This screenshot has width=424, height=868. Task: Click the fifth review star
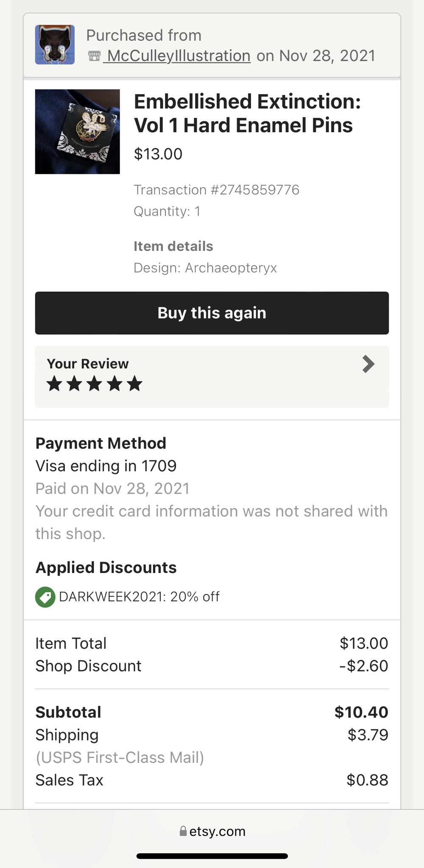coord(134,384)
